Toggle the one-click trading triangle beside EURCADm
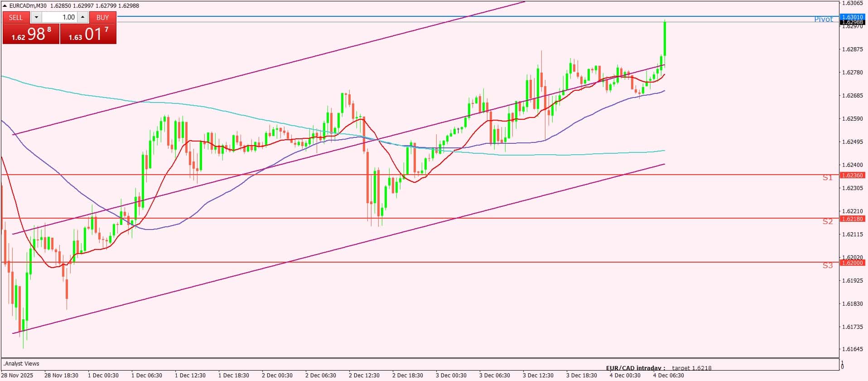The image size is (868, 381). (5, 5)
